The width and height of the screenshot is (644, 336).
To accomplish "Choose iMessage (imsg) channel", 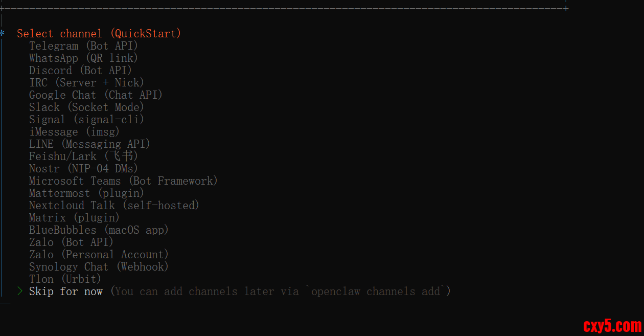I will pyautogui.click(x=74, y=132).
